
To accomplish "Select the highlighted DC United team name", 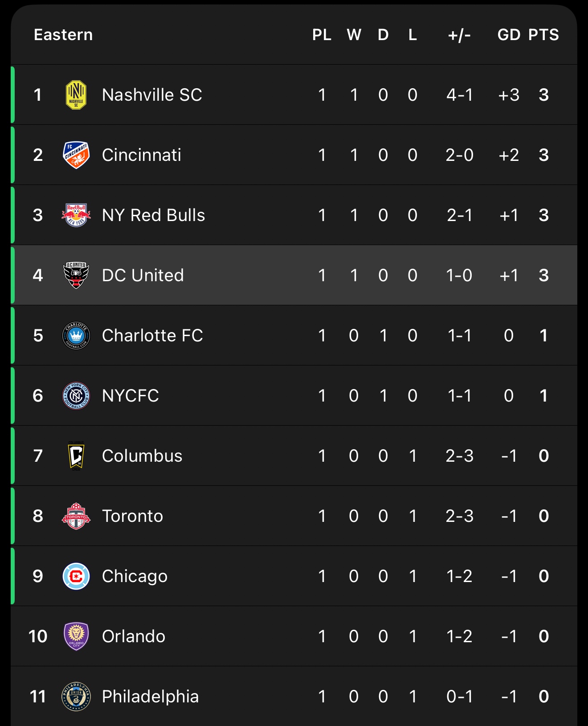I will [x=143, y=275].
